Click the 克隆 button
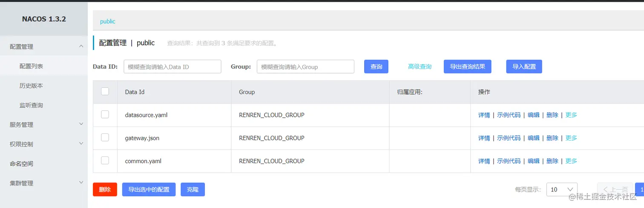 click(193, 190)
